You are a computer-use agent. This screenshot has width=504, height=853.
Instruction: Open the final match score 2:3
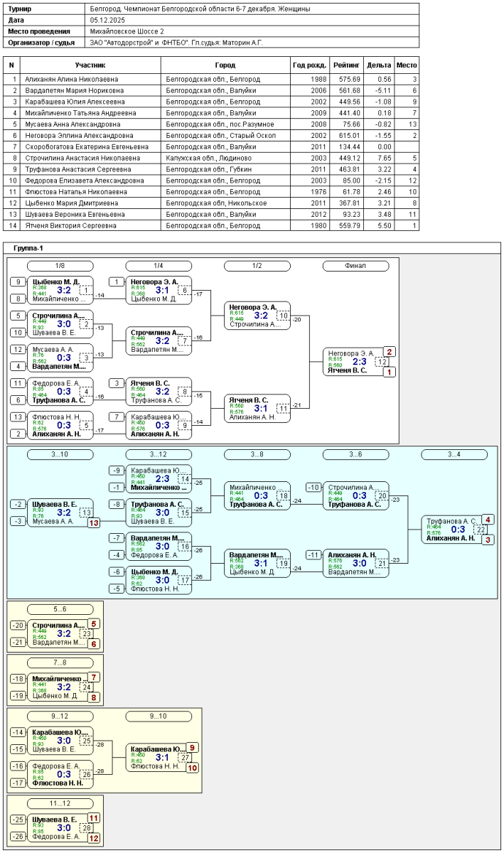coord(360,362)
